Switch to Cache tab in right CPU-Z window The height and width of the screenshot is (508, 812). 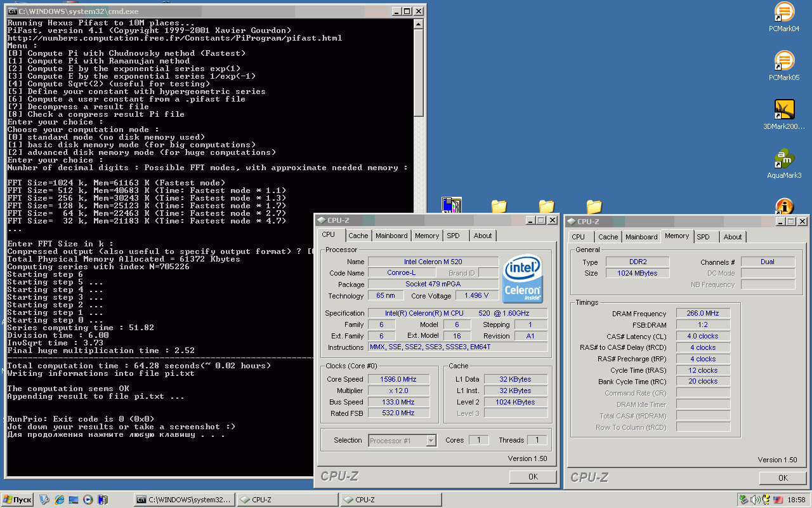[608, 237]
